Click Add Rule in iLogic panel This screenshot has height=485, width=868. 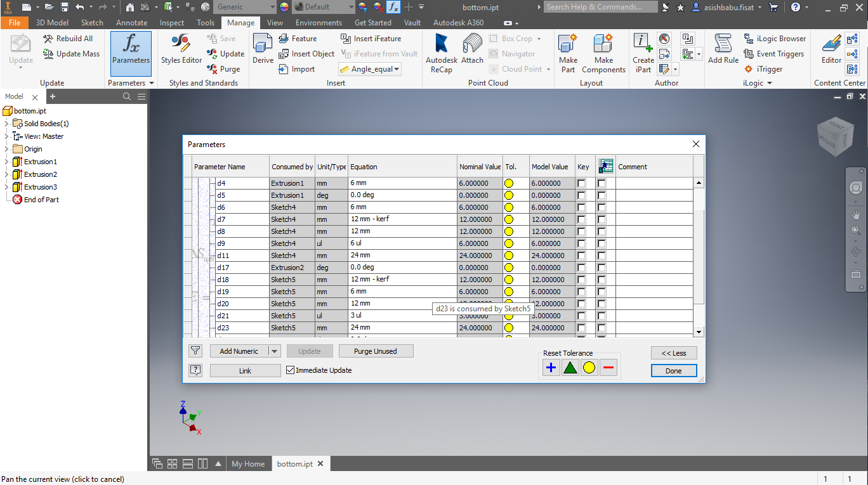(x=723, y=50)
